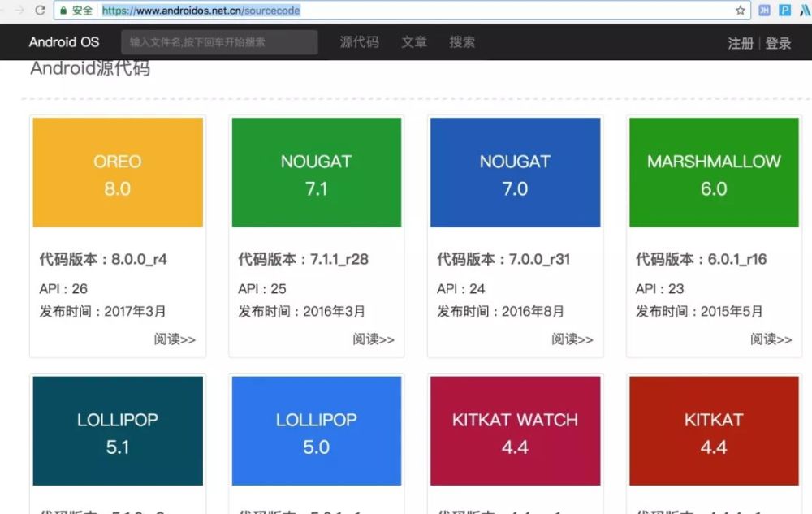This screenshot has height=514, width=812.
Task: Click 阅读>> under NOUGAT 7.1 card
Action: (374, 339)
